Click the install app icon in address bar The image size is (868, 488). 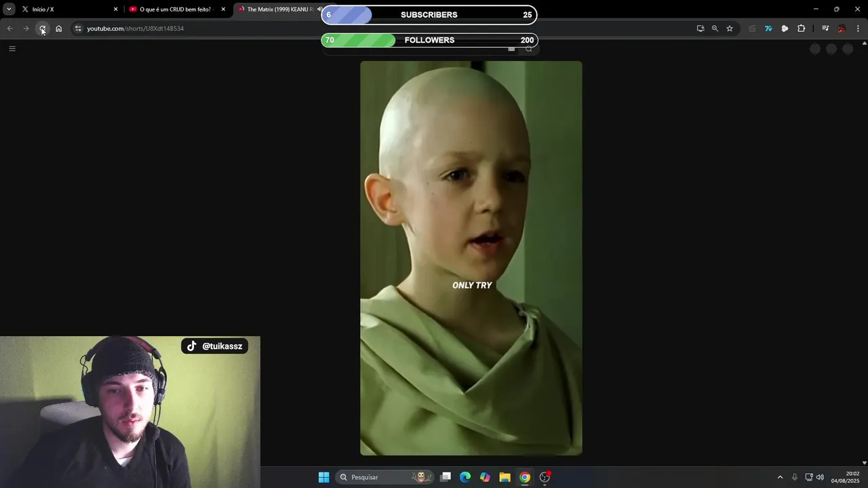(701, 28)
